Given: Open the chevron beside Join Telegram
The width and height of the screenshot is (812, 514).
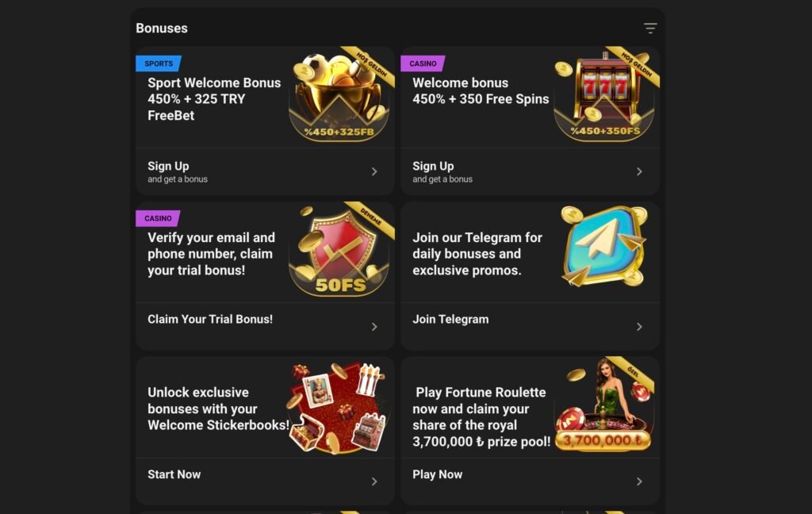Looking at the screenshot, I should click(640, 327).
